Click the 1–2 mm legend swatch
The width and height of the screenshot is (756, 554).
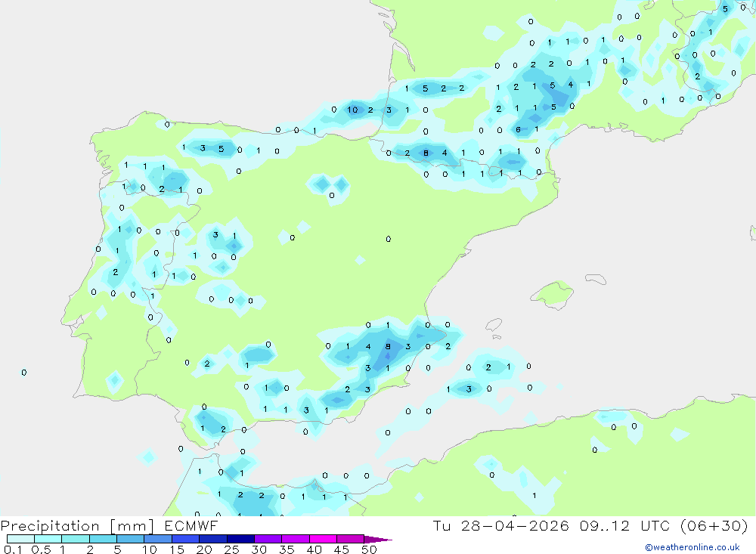(76, 539)
